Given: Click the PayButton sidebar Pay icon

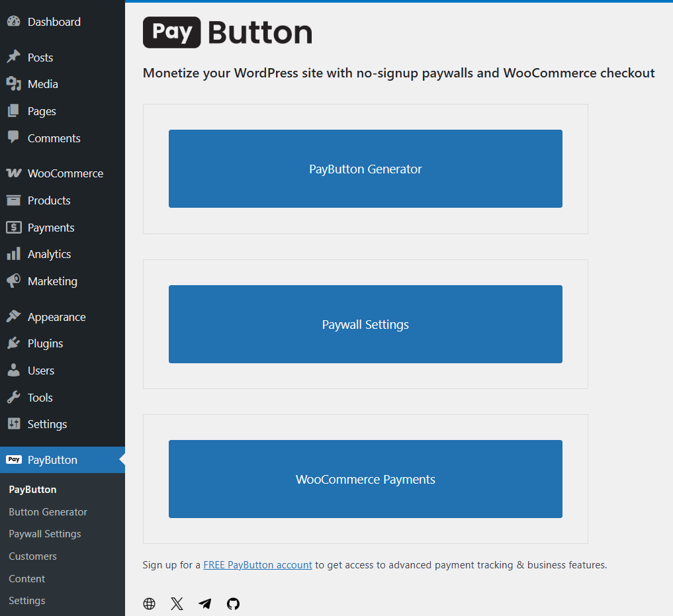Looking at the screenshot, I should click(x=15, y=459).
